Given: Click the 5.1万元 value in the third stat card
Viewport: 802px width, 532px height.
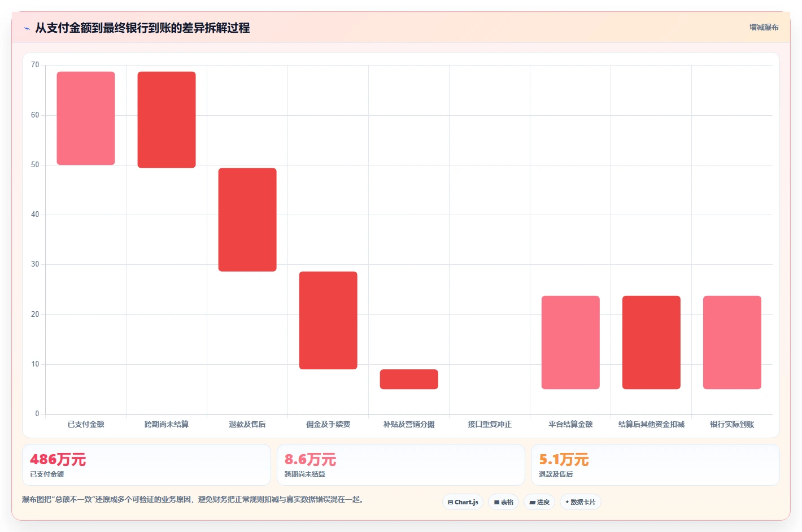Looking at the screenshot, I should (x=564, y=460).
